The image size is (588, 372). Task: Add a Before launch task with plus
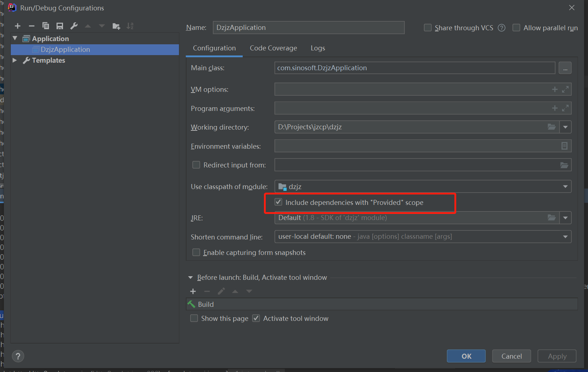pos(193,291)
